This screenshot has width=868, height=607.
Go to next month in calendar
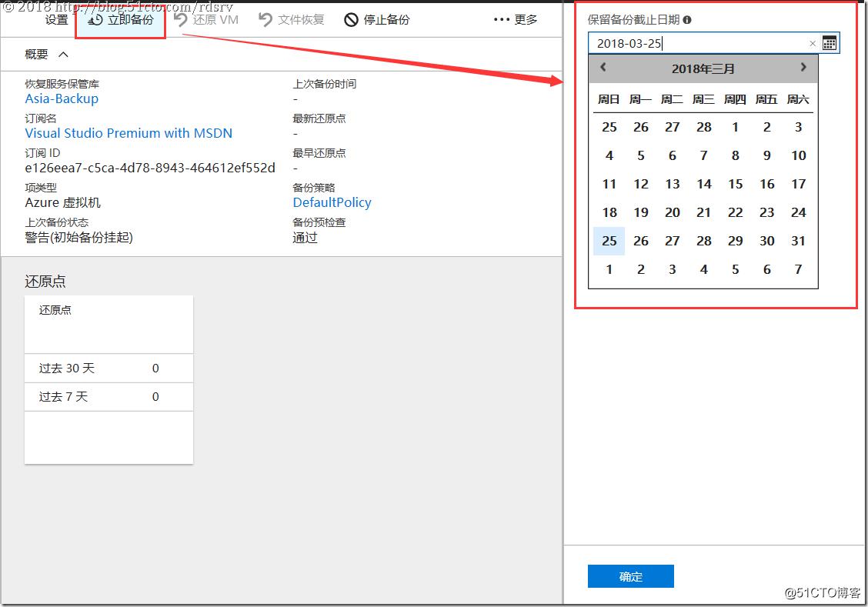click(x=803, y=67)
